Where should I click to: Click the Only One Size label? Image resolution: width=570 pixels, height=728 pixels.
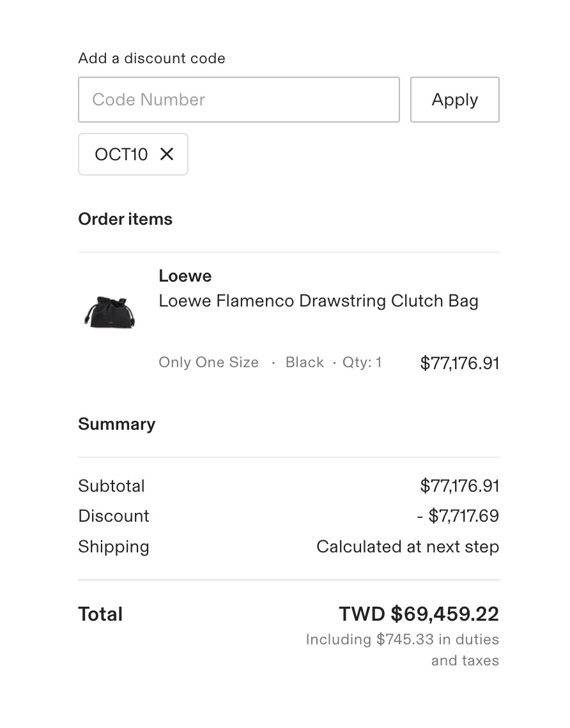click(x=208, y=363)
